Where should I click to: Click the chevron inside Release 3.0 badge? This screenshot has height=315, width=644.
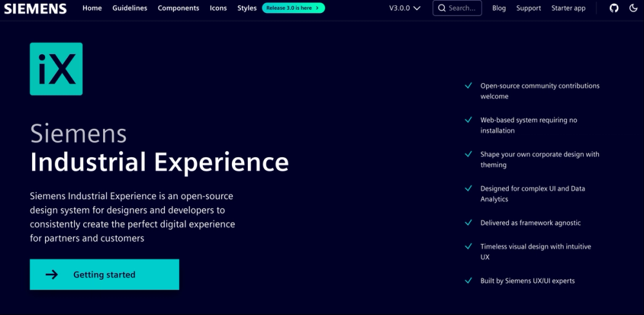pos(317,8)
